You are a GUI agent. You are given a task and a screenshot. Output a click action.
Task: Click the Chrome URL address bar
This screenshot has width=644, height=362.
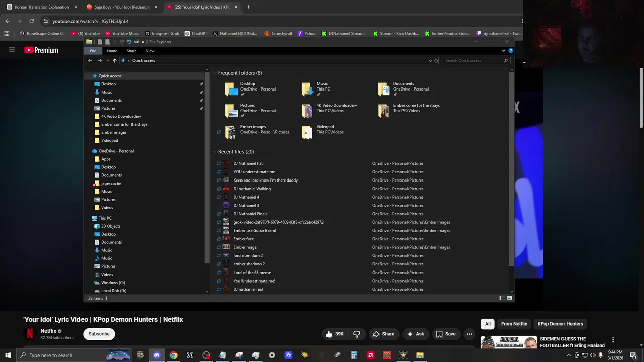pos(282,21)
